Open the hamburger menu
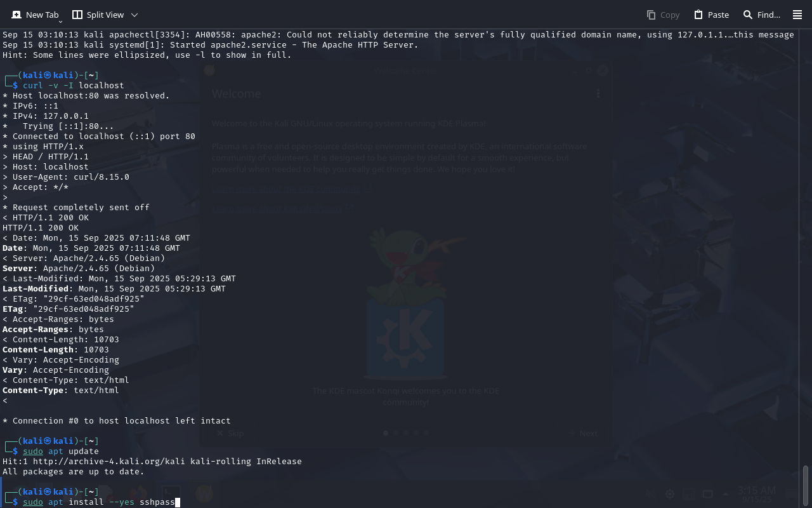The image size is (812, 508). tap(797, 15)
